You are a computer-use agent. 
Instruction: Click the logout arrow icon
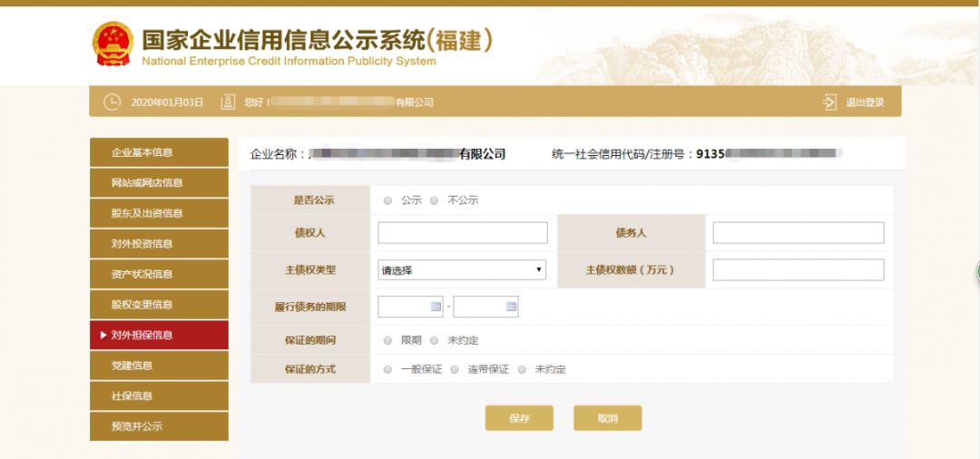click(x=828, y=102)
